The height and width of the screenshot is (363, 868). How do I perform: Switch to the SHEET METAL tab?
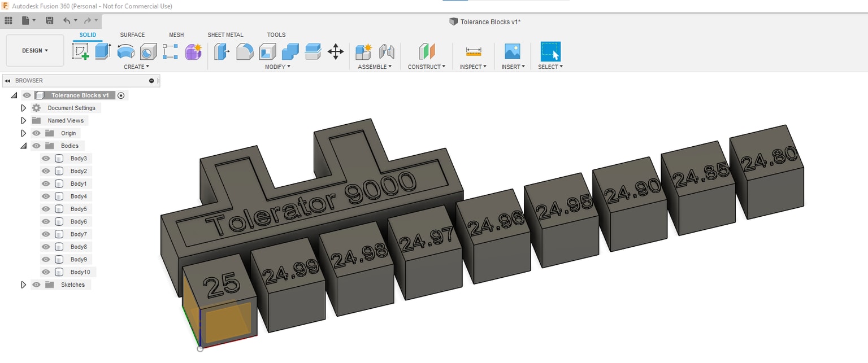[x=225, y=35]
